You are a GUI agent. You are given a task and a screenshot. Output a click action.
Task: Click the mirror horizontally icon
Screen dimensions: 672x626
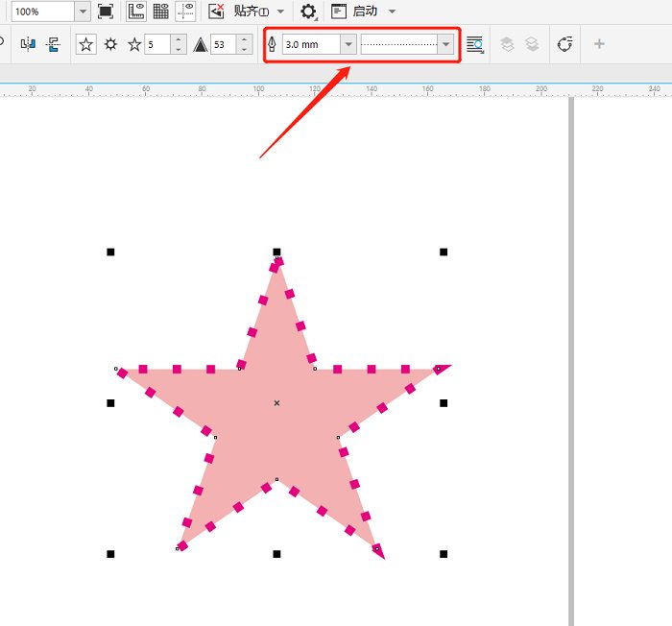pyautogui.click(x=28, y=44)
